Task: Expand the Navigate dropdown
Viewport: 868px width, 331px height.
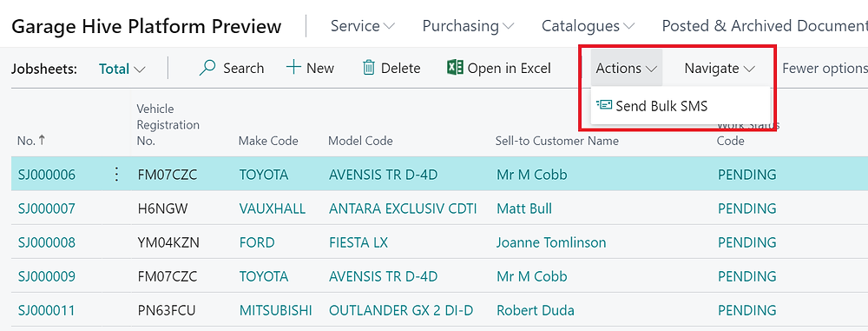Action: 720,68
